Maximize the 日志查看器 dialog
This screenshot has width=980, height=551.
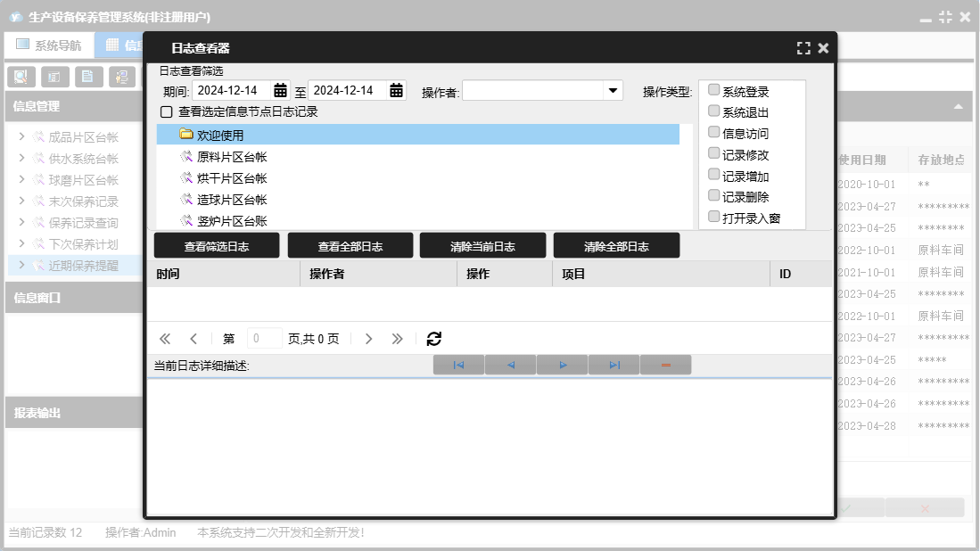point(803,48)
